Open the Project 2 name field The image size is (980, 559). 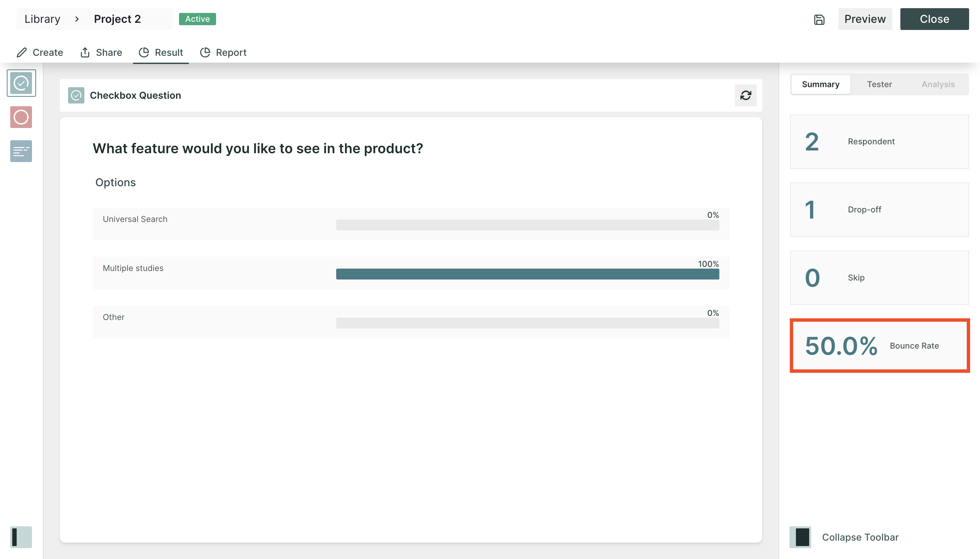pos(117,19)
